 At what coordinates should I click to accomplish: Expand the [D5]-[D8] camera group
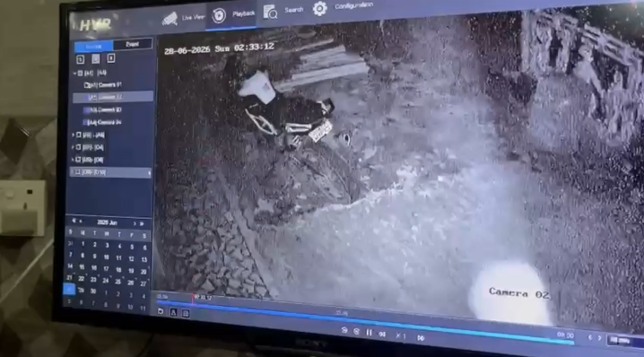coord(73,160)
